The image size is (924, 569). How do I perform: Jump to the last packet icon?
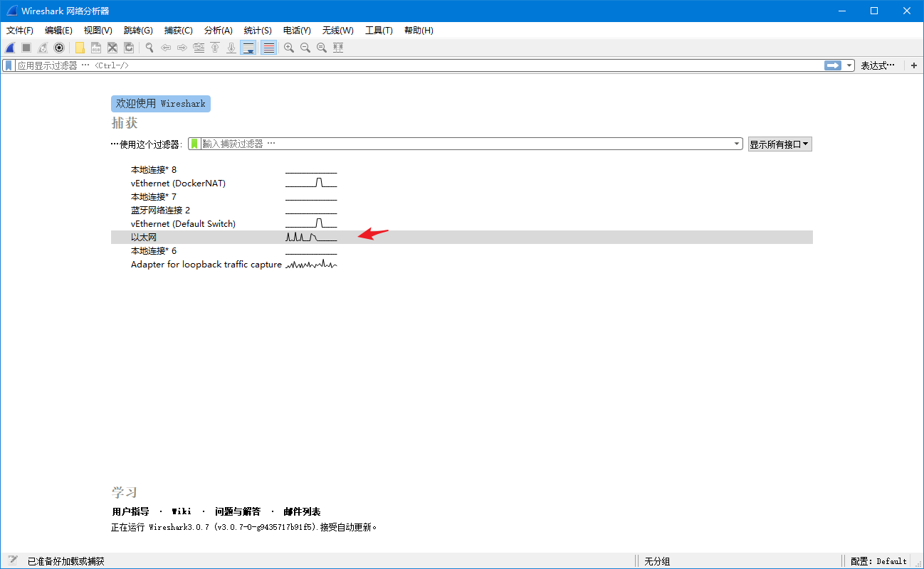coord(231,48)
